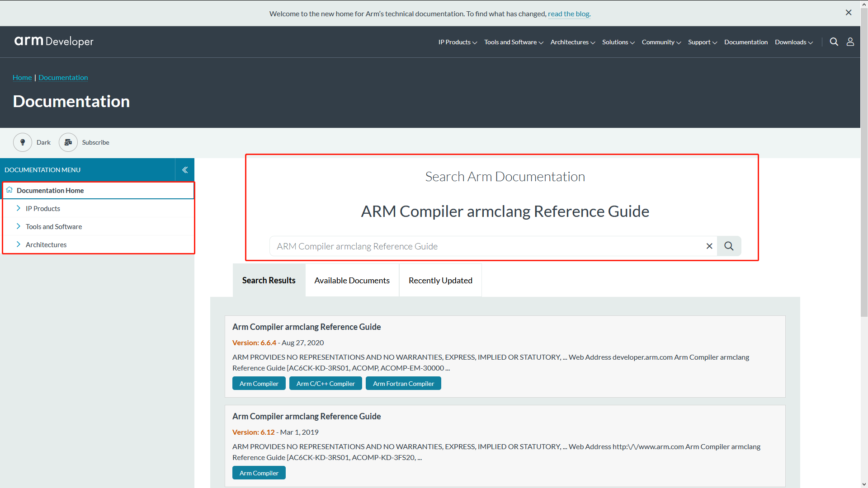Open Community dropdown menu
Screen dimensions: 868x488
pyautogui.click(x=661, y=42)
